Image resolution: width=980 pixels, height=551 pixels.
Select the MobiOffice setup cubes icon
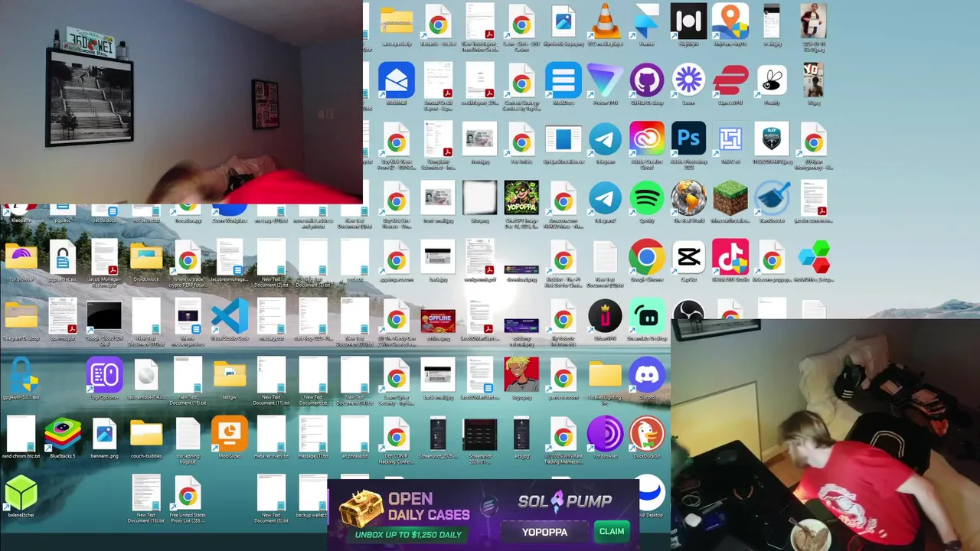pos(814,258)
